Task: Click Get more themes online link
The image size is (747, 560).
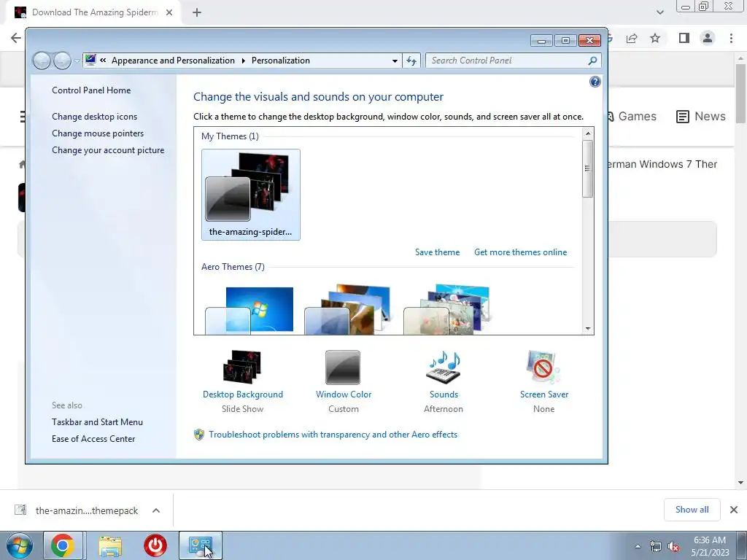Action: (520, 252)
